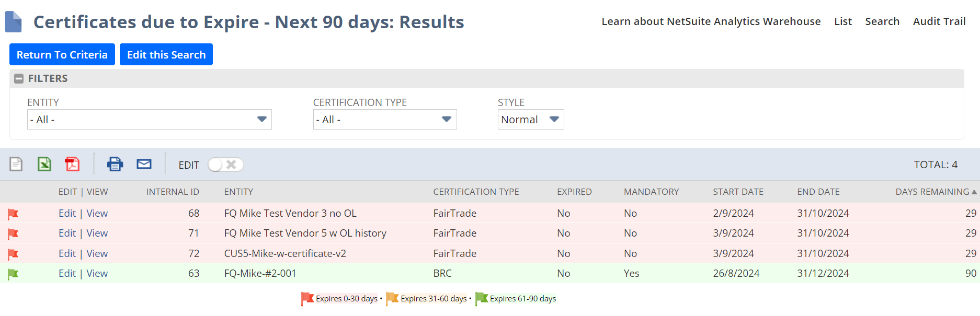
Task: Sort by Days Remaining column header
Action: [x=932, y=192]
